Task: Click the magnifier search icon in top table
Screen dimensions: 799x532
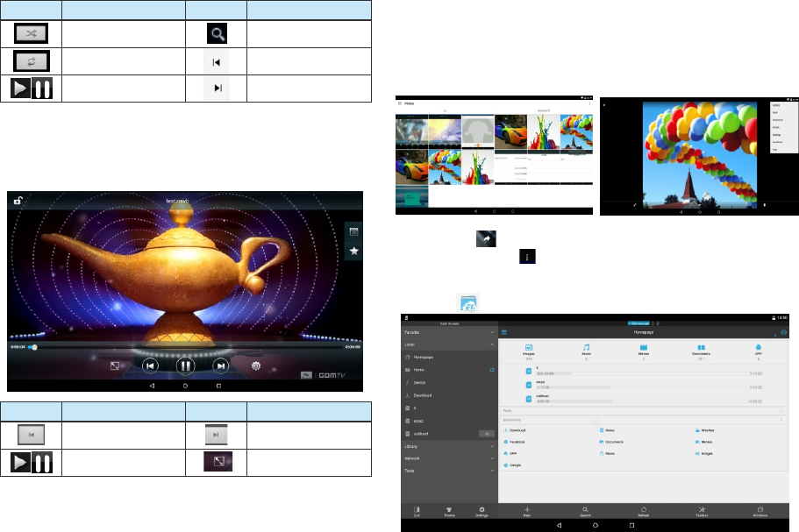Action: pyautogui.click(x=217, y=33)
